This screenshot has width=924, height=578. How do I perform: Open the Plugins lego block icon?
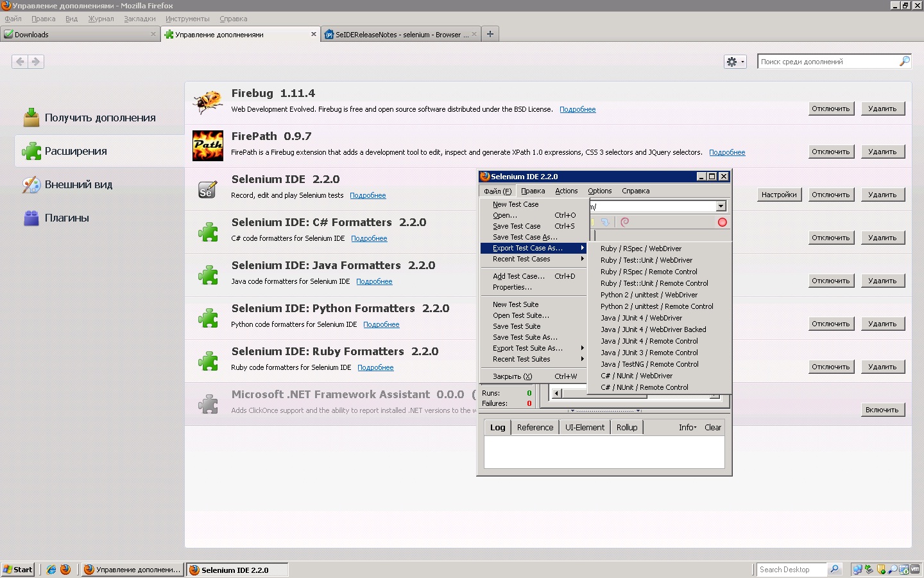tap(31, 218)
